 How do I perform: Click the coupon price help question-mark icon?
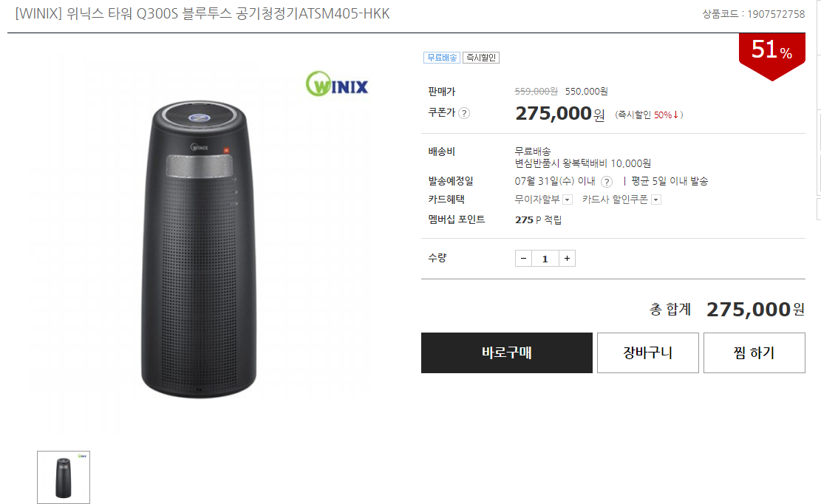click(x=464, y=113)
